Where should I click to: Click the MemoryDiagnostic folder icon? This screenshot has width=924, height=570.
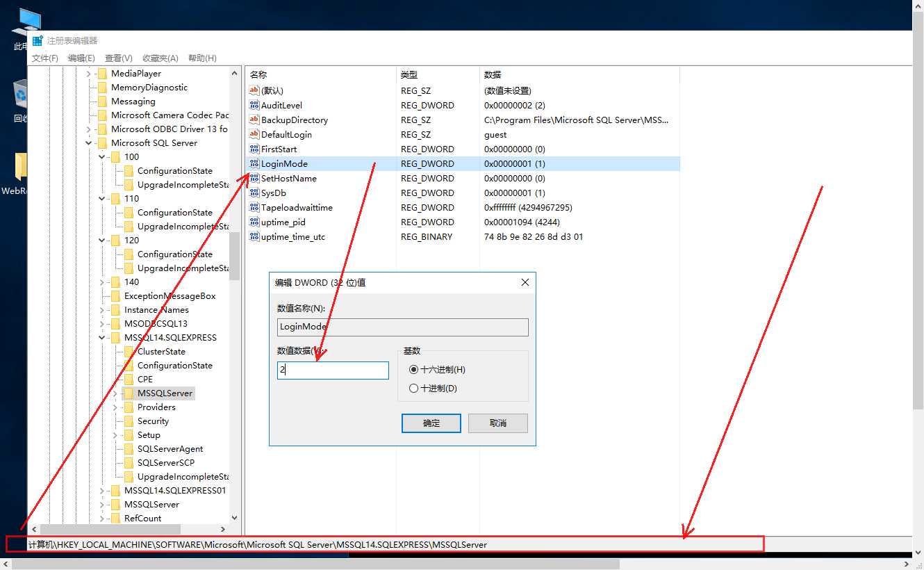click(102, 87)
